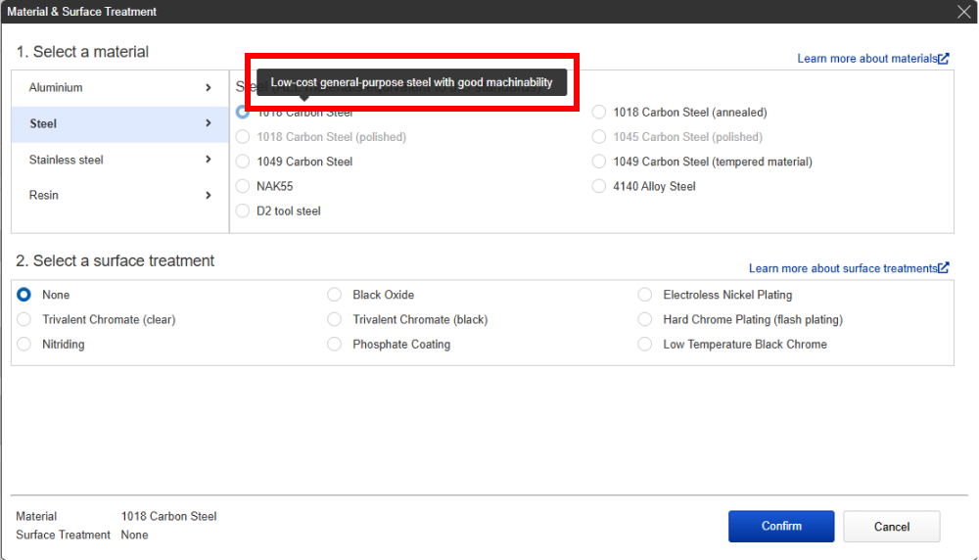The width and height of the screenshot is (979, 560).
Task: Choose 1018 Carbon Steel (annealed) radio
Action: (599, 113)
